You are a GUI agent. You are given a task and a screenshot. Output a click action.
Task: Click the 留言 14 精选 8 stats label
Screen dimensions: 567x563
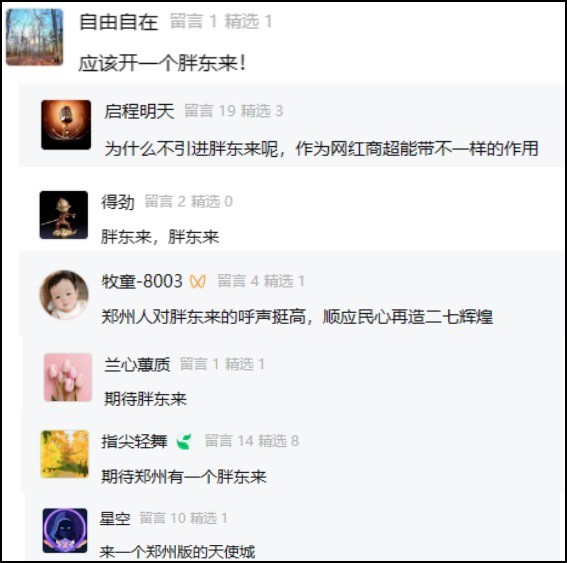pos(252,441)
